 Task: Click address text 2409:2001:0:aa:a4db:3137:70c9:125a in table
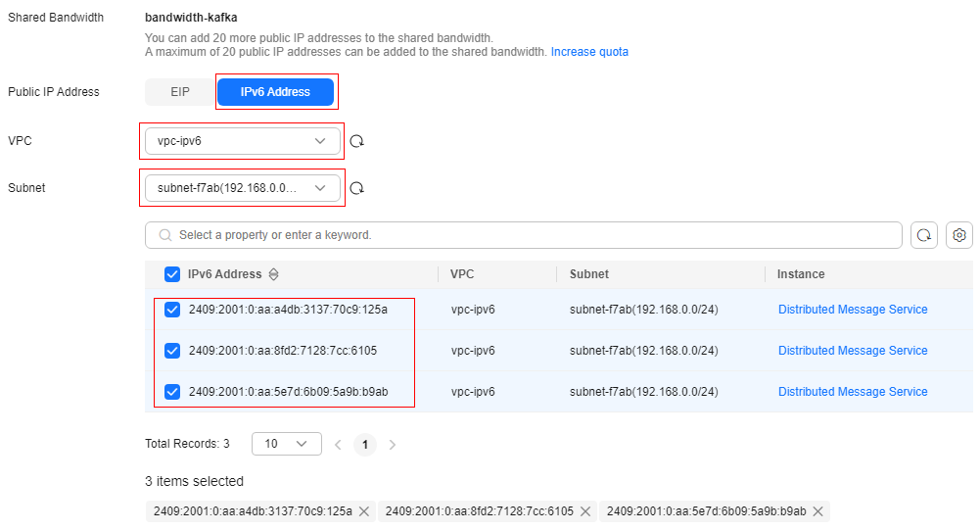coord(288,310)
